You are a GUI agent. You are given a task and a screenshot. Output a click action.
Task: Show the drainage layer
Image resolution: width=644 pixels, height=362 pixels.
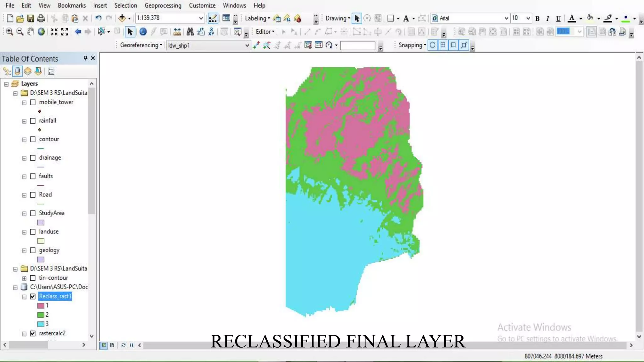point(33,158)
